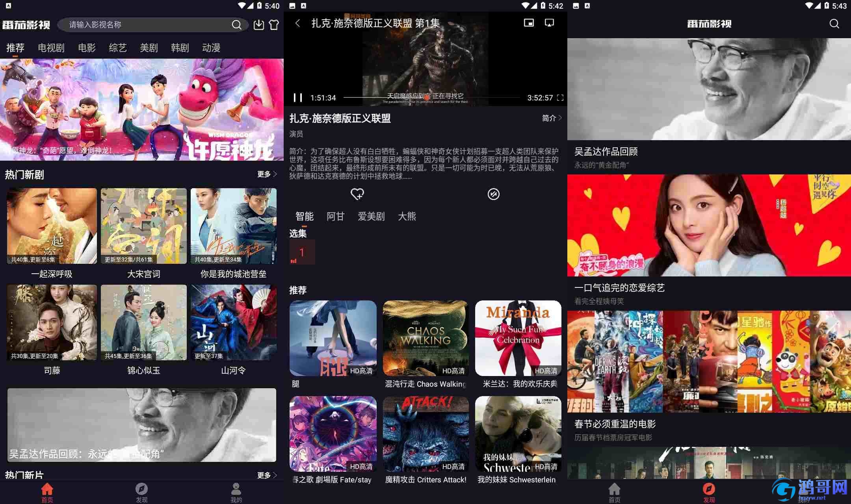Image resolution: width=851 pixels, height=504 pixels.
Task: Enable picture-in-picture mode icon
Action: click(529, 23)
